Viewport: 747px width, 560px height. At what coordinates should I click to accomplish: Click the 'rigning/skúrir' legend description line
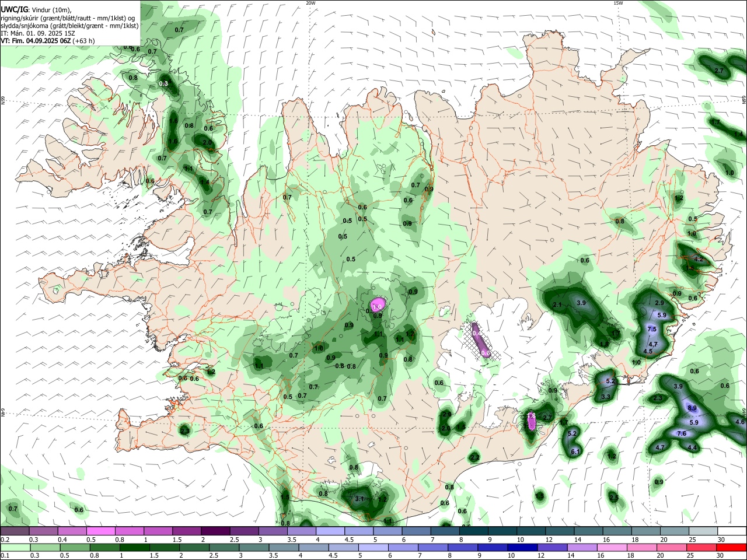(x=68, y=17)
